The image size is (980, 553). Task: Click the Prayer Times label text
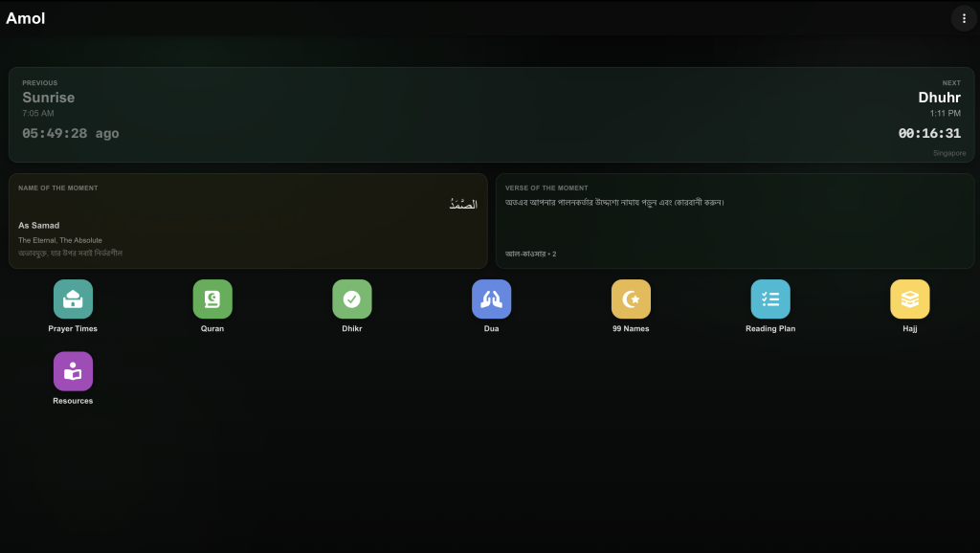tap(73, 329)
